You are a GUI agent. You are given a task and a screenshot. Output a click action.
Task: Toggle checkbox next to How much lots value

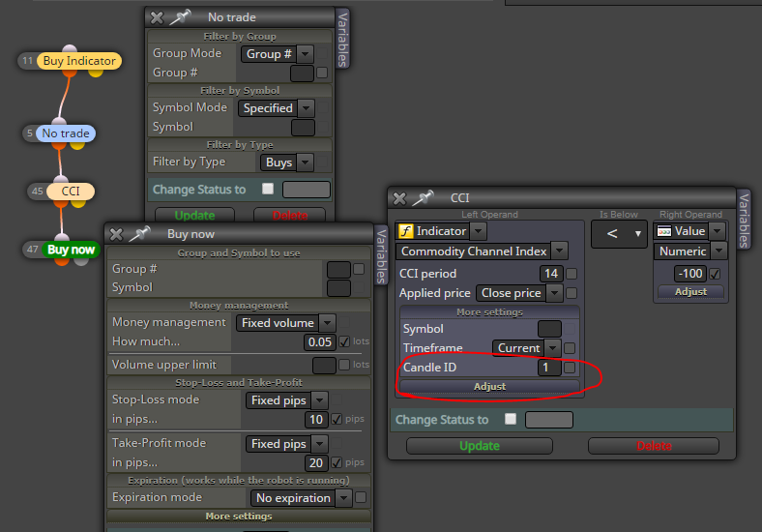tap(344, 341)
